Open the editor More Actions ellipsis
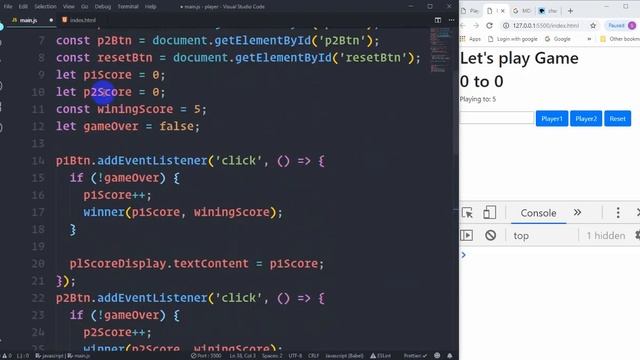This screenshot has width=640, height=360. [x=451, y=20]
